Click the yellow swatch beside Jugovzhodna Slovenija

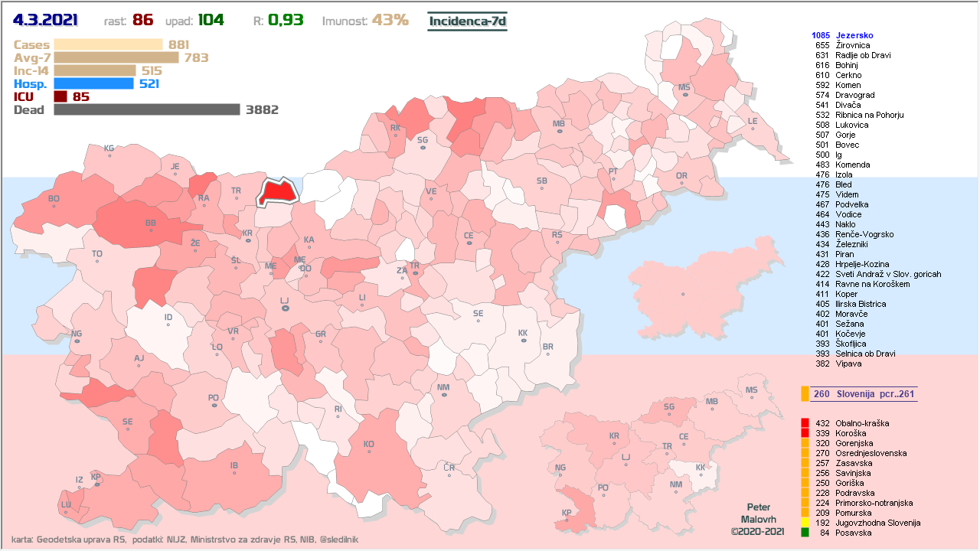coord(805,523)
